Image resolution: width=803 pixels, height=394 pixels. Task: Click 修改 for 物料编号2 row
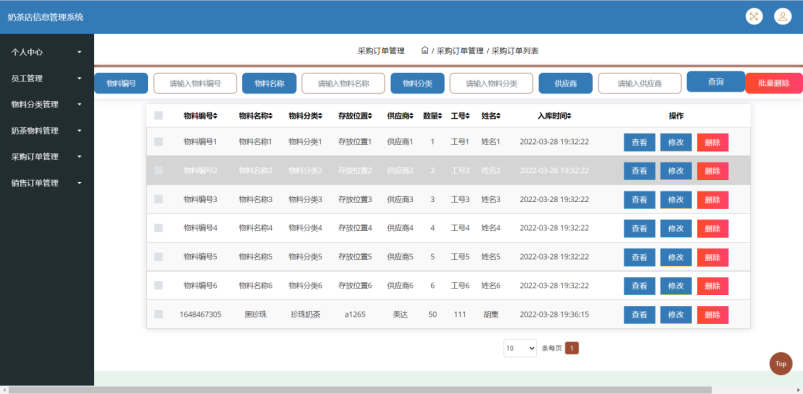pos(676,171)
